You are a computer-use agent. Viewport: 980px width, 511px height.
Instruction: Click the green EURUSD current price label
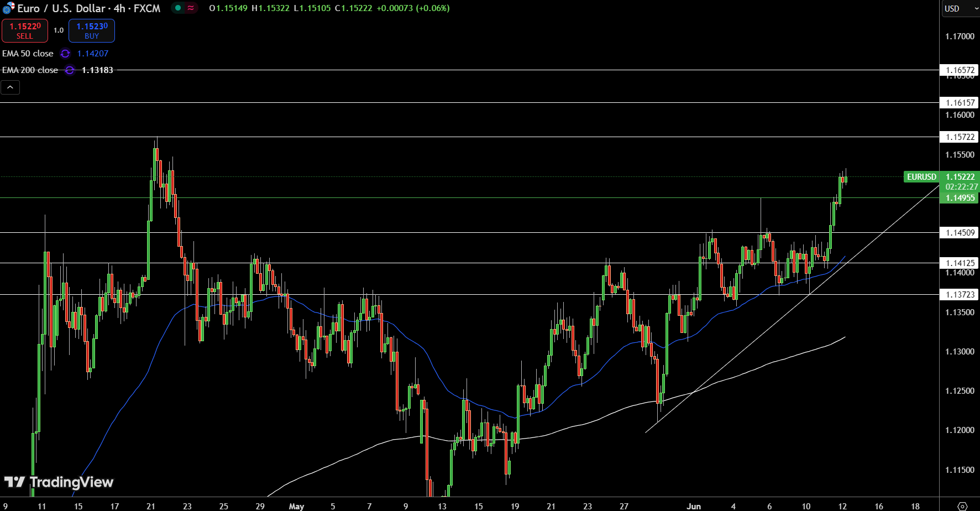[921, 177]
